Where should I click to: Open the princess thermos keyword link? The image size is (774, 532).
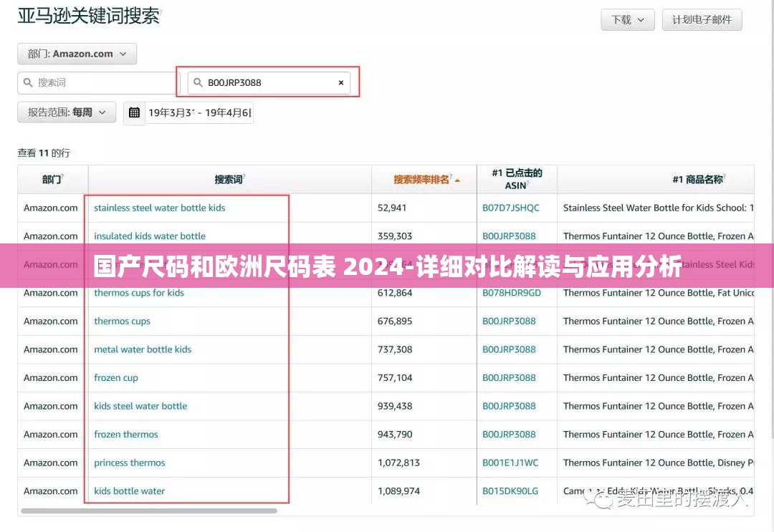point(129,463)
